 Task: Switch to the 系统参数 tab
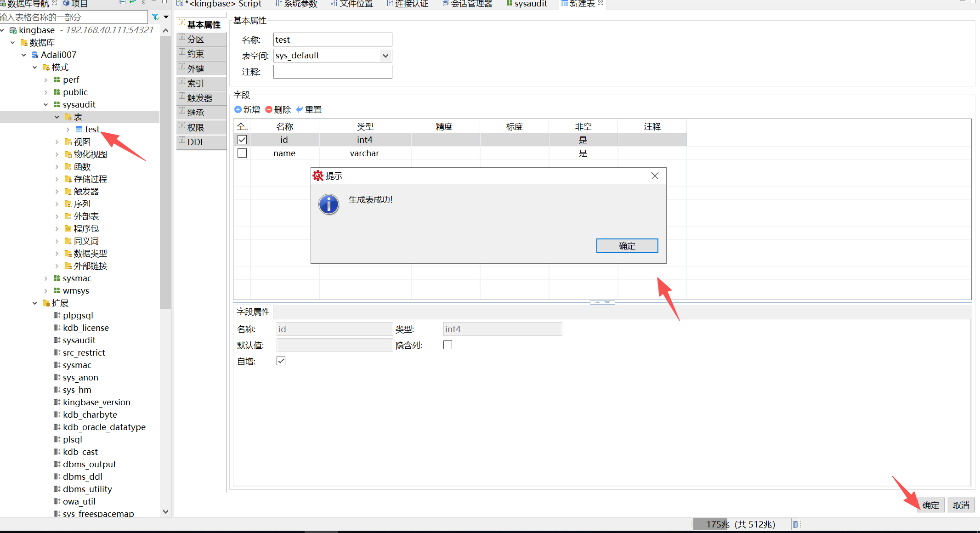point(296,4)
